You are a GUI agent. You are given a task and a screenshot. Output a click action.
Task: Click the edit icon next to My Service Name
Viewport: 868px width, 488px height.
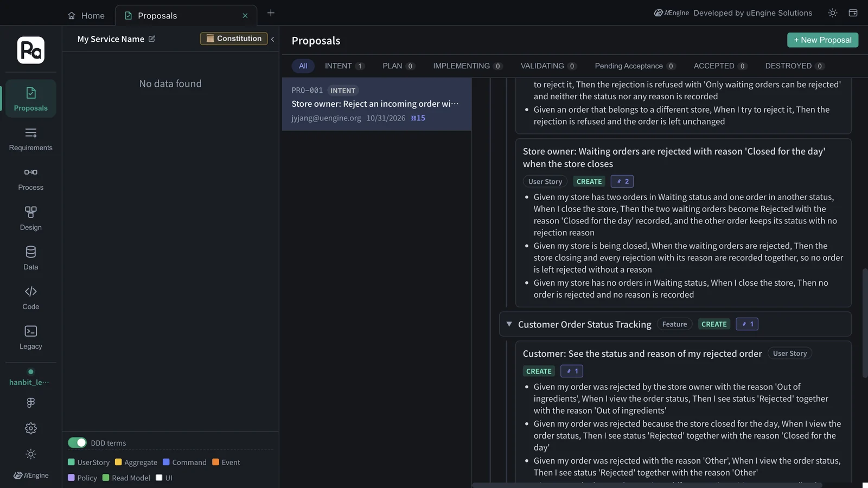pyautogui.click(x=152, y=39)
